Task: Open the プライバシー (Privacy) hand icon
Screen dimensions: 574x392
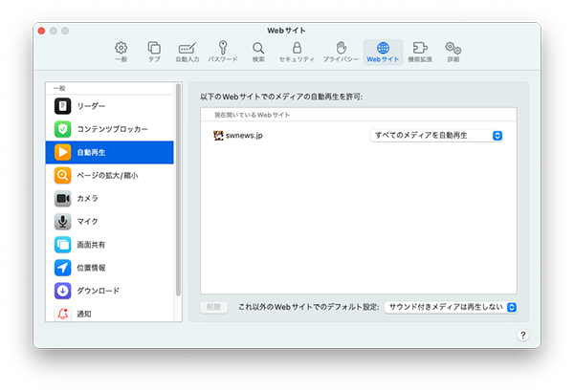Action: point(340,51)
